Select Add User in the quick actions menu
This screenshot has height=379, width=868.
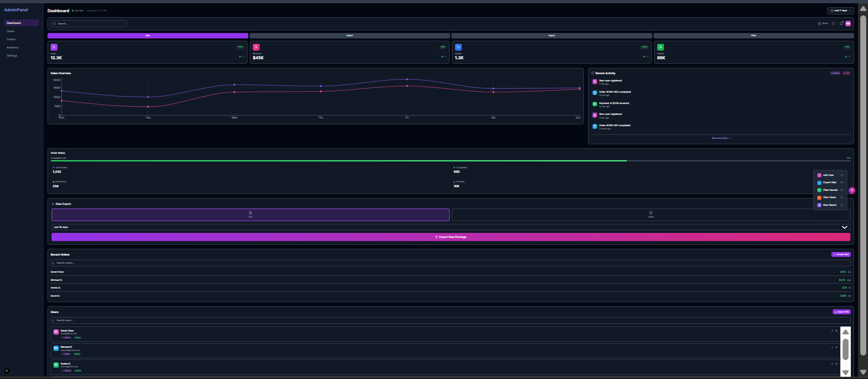(828, 175)
